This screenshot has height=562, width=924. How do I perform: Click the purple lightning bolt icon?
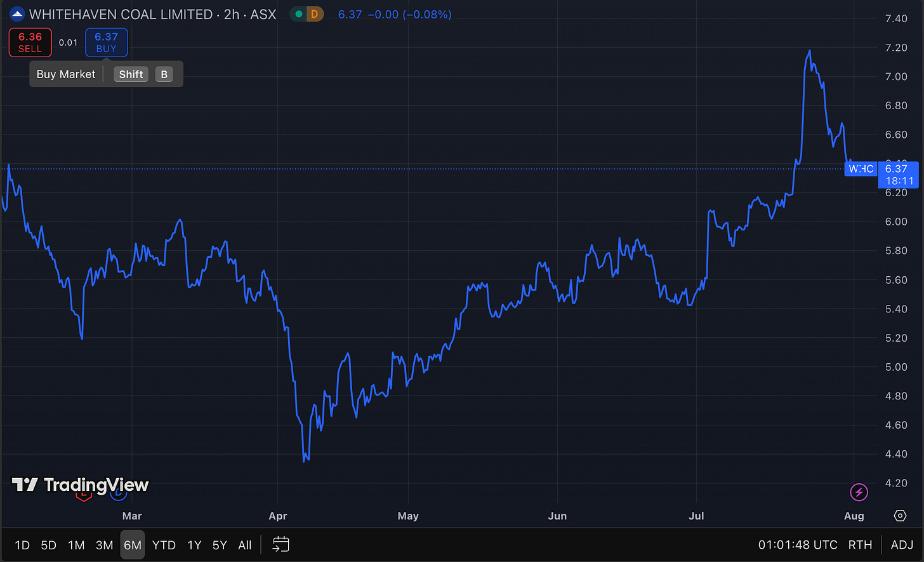pos(858,492)
